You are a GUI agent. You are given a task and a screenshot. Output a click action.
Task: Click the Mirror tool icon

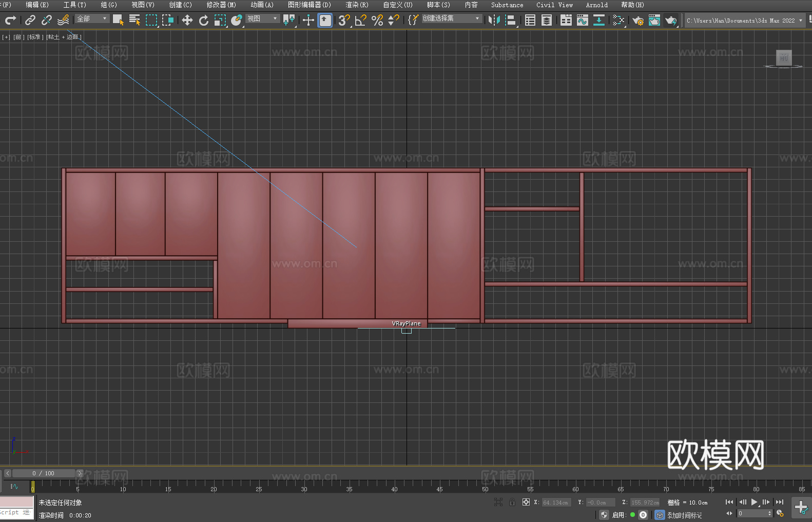tap(494, 20)
